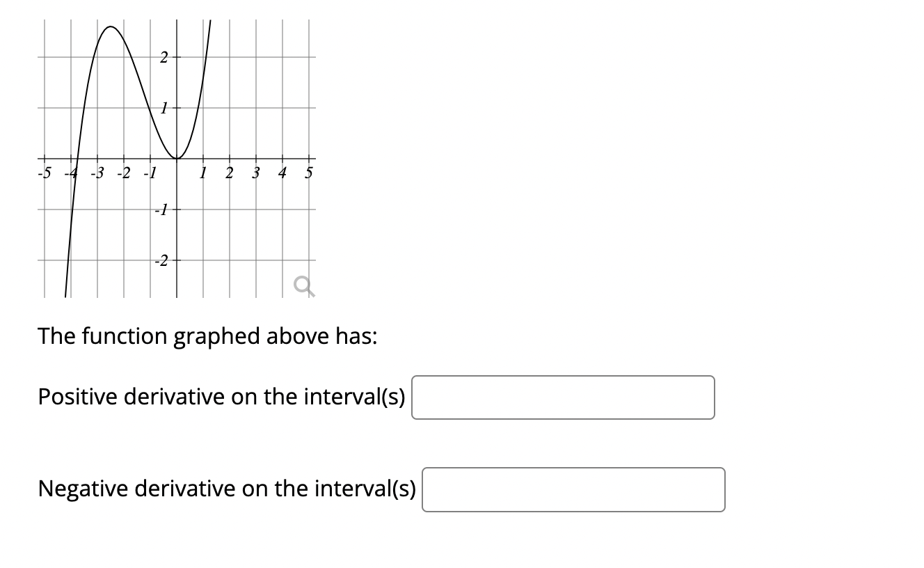
Task: Click the 'Positive derivative' prompt text
Action: tap(223, 397)
